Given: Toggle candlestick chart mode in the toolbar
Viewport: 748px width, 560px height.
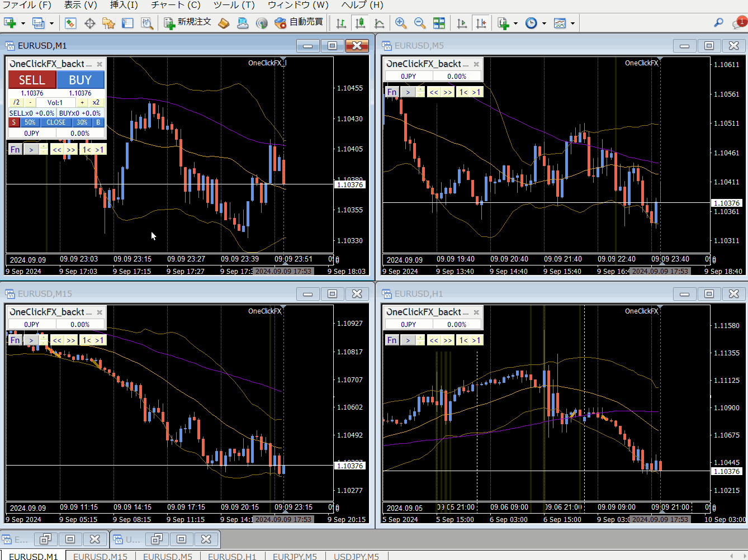Looking at the screenshot, I should (361, 23).
